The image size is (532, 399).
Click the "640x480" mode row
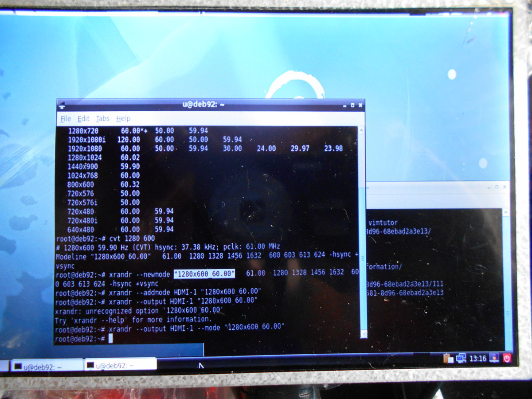(120, 229)
